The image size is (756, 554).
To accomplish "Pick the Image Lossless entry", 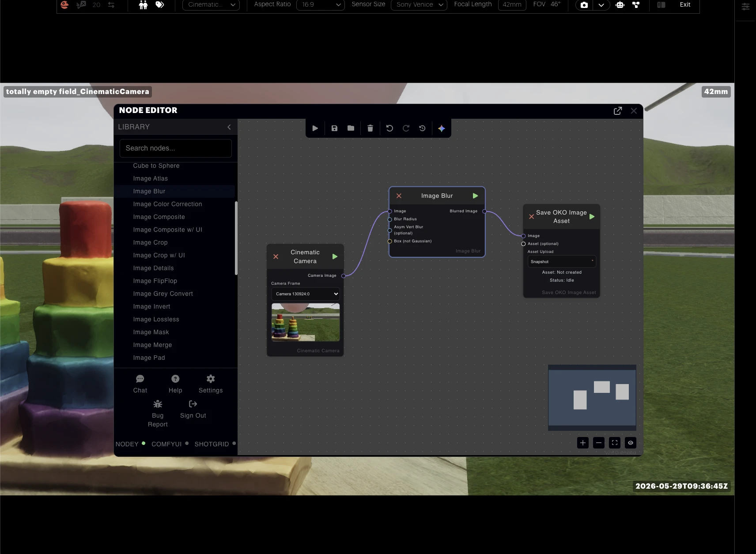I will (x=156, y=320).
